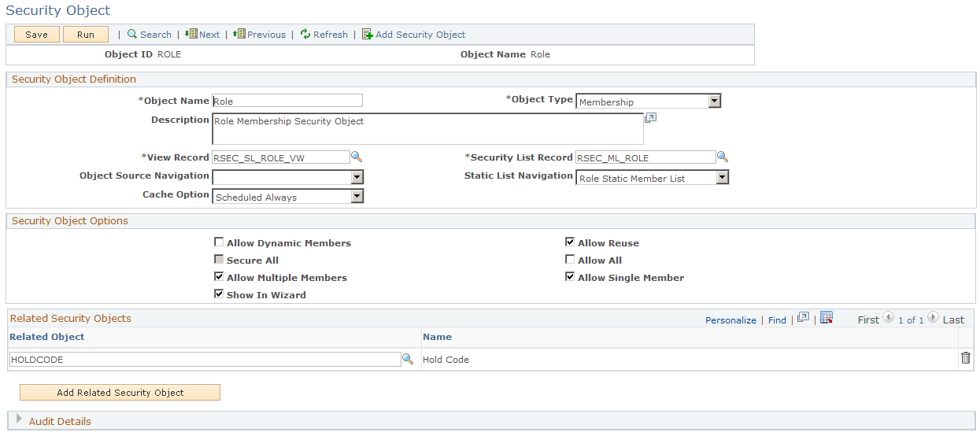Click the Hold Code name cell
980x436 pixels.
click(446, 360)
